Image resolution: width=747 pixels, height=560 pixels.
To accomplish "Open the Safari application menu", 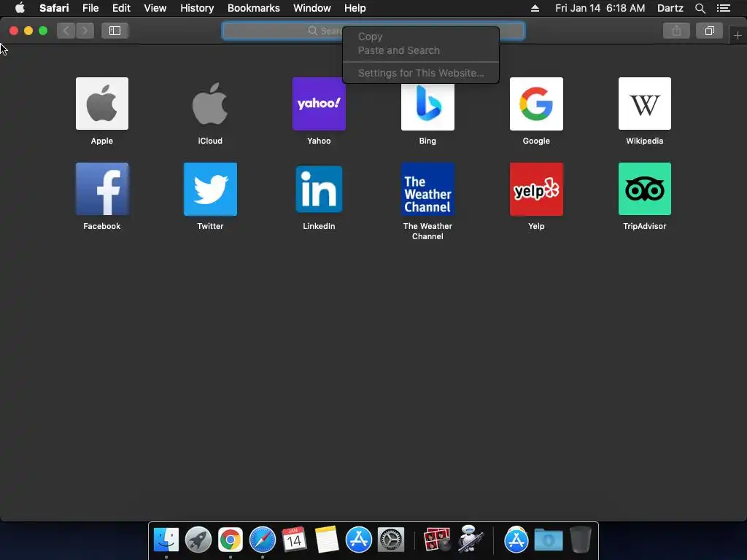I will (54, 8).
